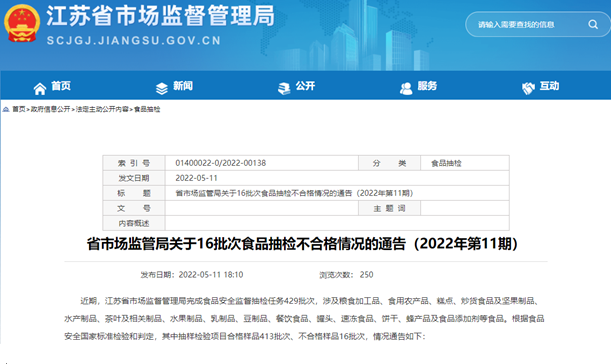Click the handshake icon beside 互动
Image resolution: width=611 pixels, height=364 pixels.
[528, 88]
